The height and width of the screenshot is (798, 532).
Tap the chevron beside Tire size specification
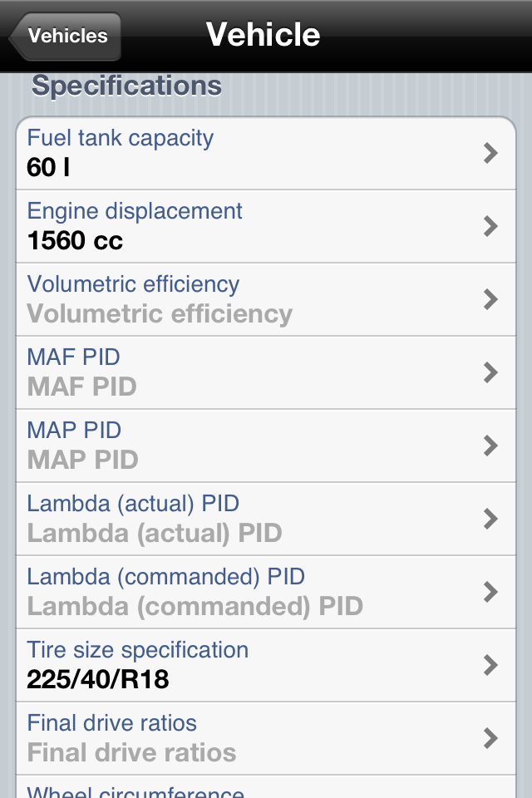[490, 665]
